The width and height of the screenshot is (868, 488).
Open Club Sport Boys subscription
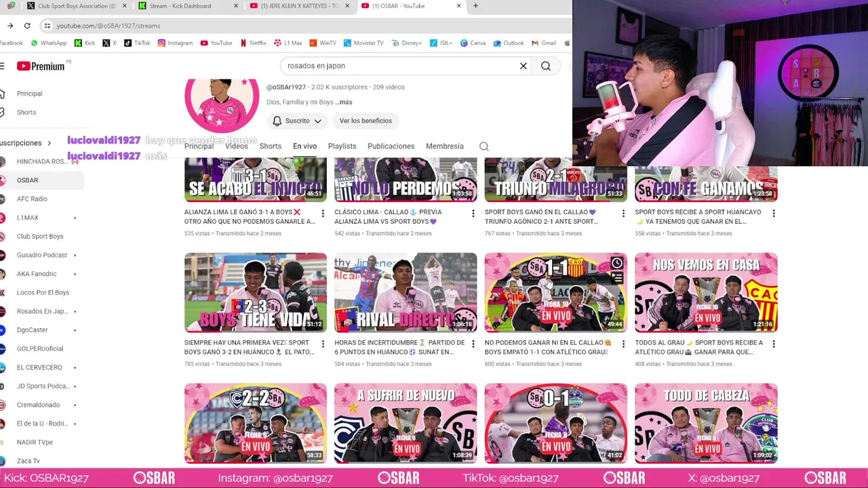coord(41,237)
